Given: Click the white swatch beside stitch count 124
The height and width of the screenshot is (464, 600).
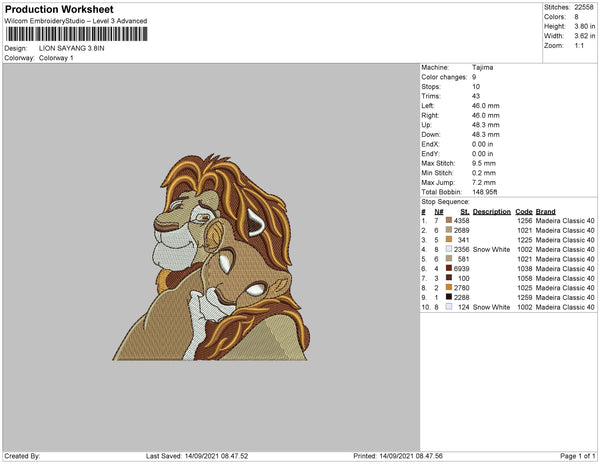Looking at the screenshot, I should tap(449, 306).
